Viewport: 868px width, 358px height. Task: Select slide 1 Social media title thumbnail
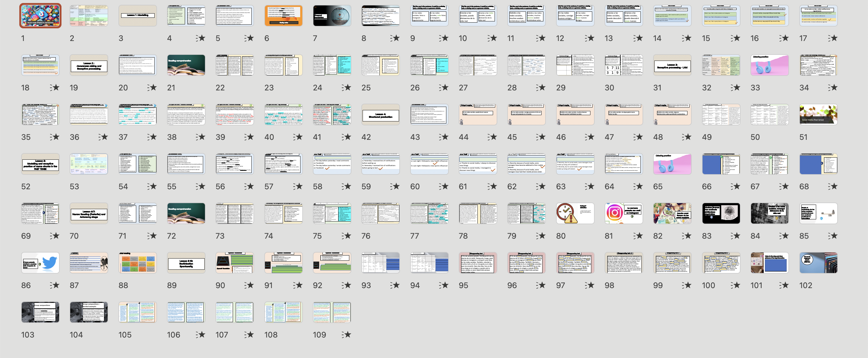40,16
